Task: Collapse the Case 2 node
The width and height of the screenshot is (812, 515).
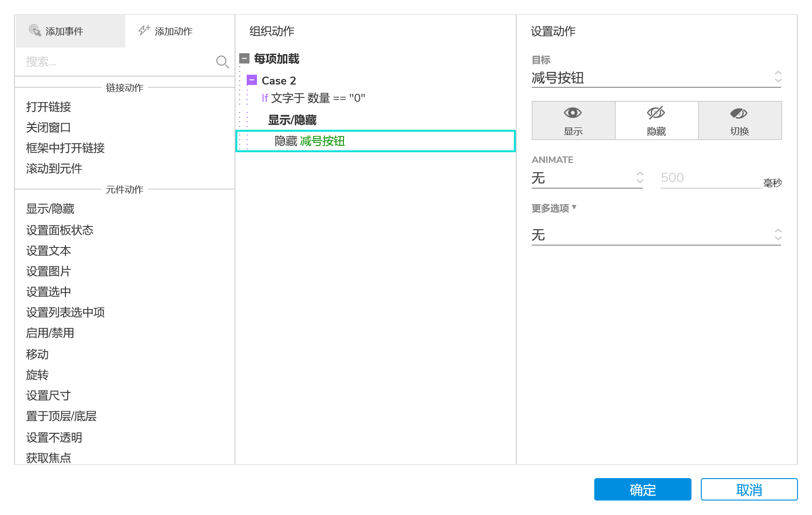Action: (252, 80)
